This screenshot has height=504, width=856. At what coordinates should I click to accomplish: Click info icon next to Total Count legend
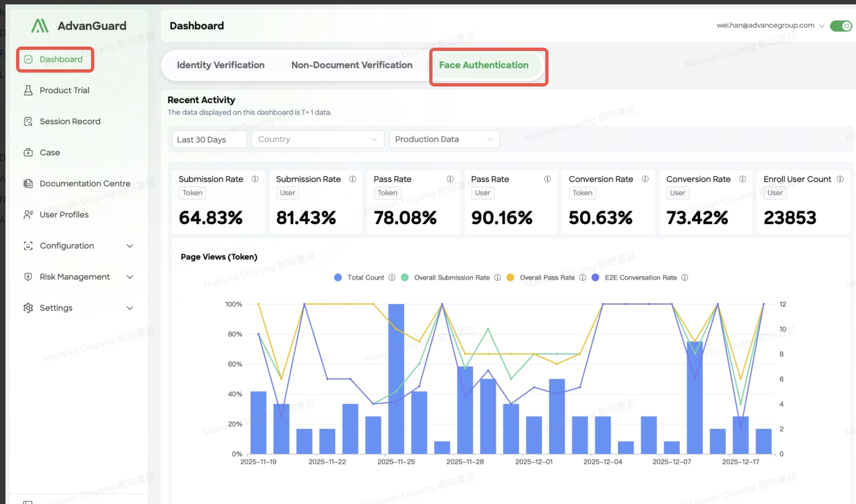pos(392,278)
